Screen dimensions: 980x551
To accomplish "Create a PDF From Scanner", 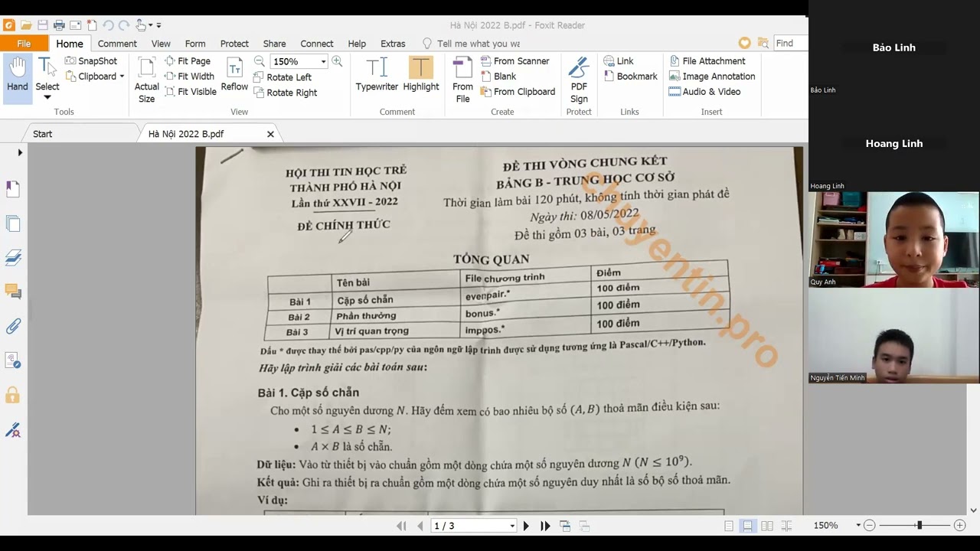I will point(514,61).
